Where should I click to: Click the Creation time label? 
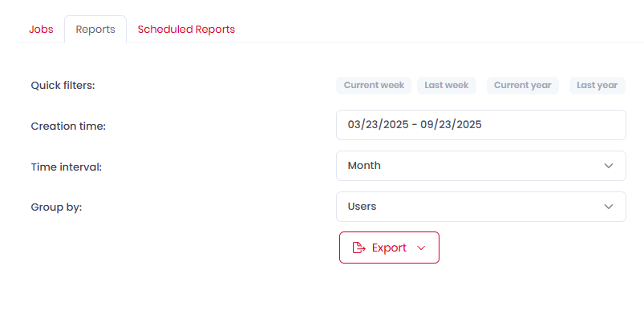[x=68, y=127]
